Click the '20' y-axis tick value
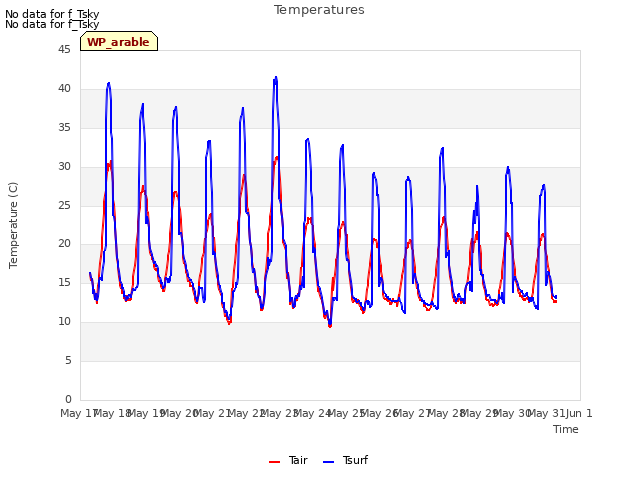The width and height of the screenshot is (640, 480). [x=64, y=244]
